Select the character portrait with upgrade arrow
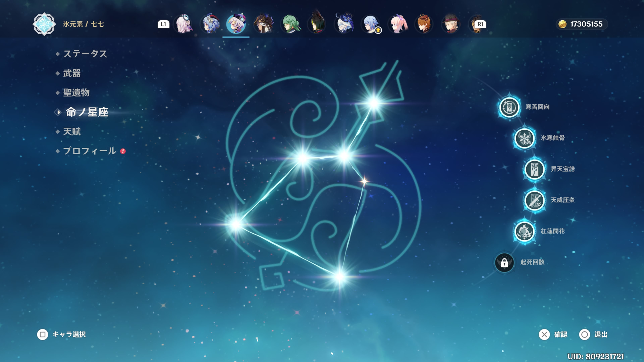This screenshot has width=644, height=362. tap(371, 24)
